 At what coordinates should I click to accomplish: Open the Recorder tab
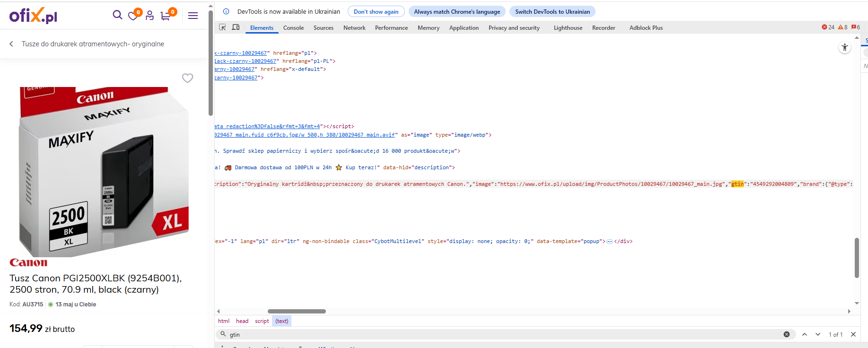pos(604,28)
